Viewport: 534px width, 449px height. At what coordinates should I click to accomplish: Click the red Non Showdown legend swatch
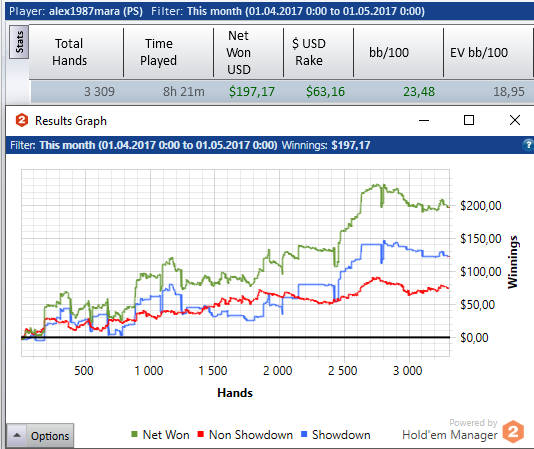click(x=201, y=434)
